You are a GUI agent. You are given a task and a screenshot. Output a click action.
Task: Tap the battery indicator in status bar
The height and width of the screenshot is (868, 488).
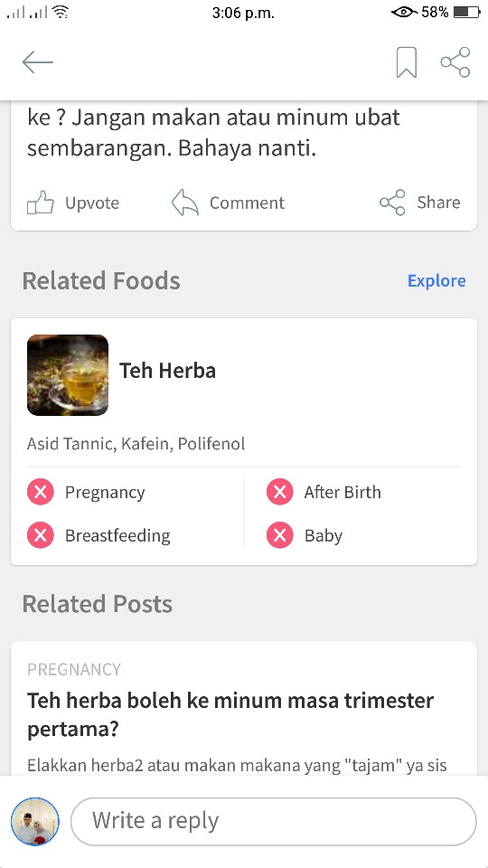pyautogui.click(x=466, y=12)
